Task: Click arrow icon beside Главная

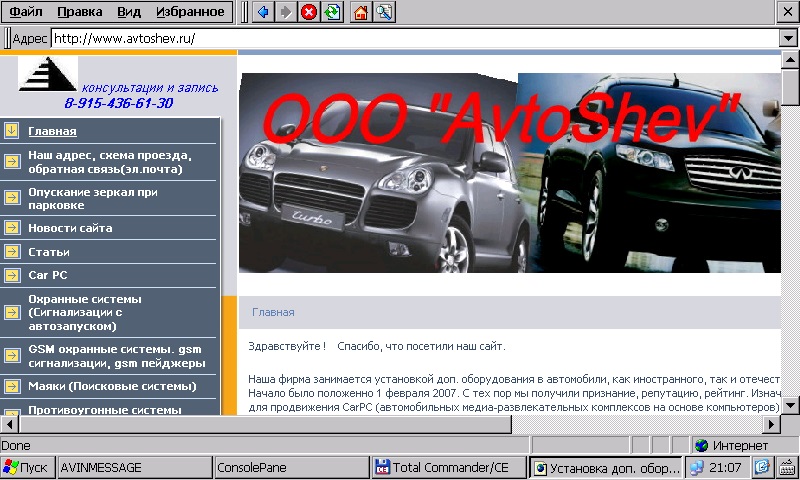Action: point(11,131)
